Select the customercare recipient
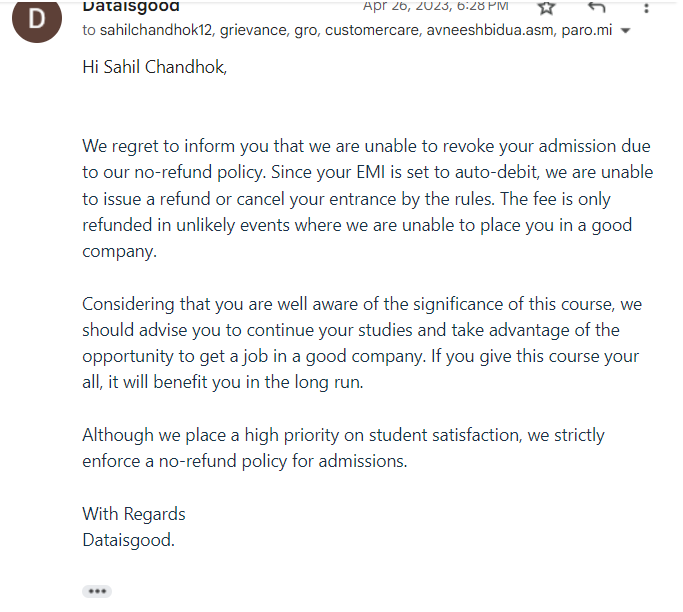The height and width of the screenshot is (612, 683). pyautogui.click(x=373, y=30)
